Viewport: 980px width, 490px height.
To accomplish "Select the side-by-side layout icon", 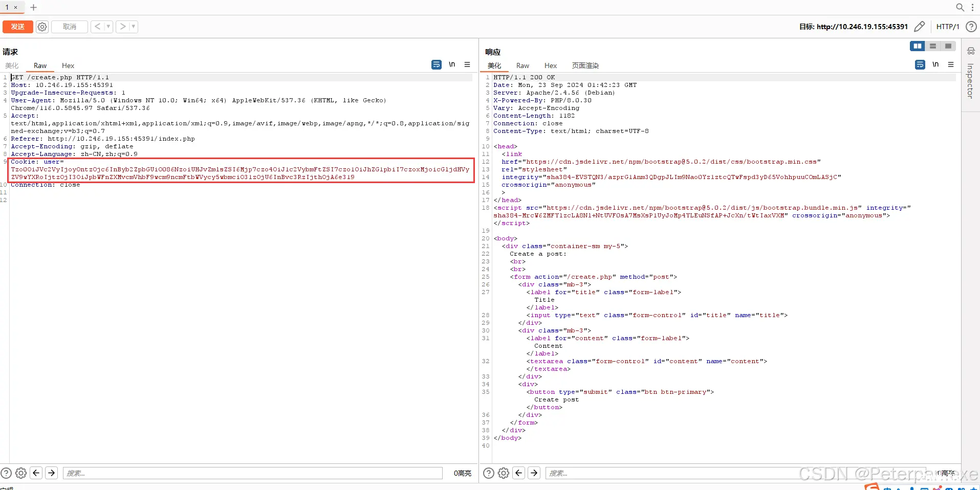I will click(x=918, y=46).
